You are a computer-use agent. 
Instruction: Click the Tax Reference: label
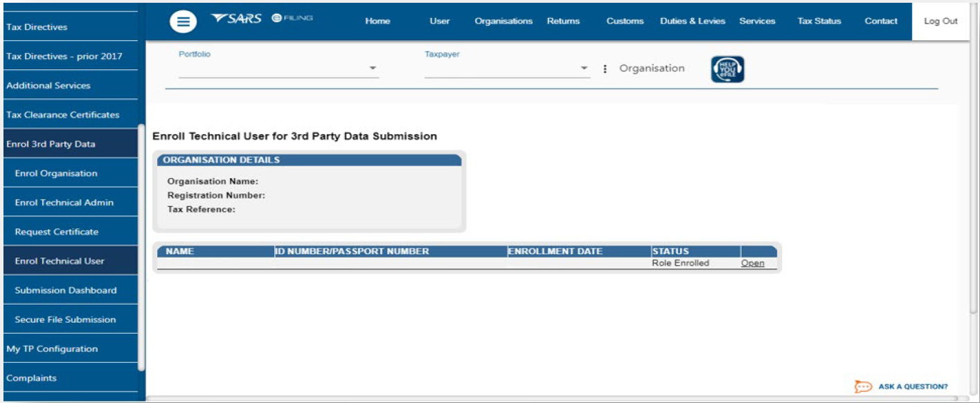[202, 209]
